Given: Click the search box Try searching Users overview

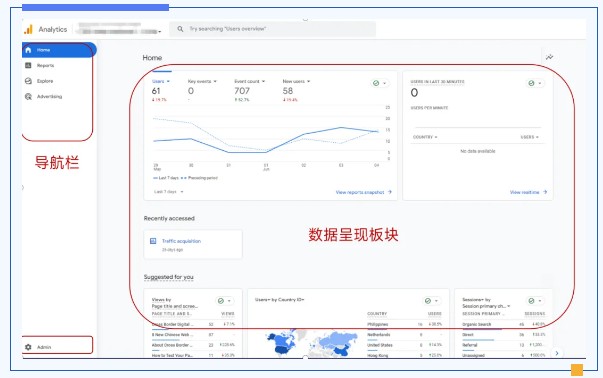Looking at the screenshot, I should click(x=273, y=29).
